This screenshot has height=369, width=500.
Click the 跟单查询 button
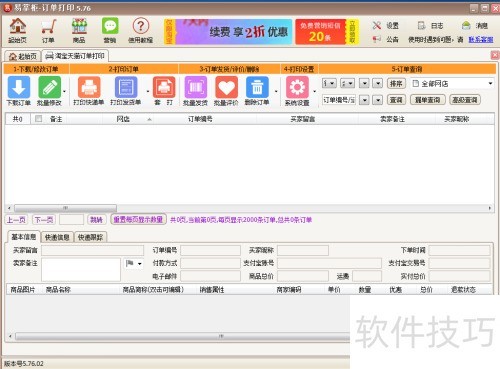428,99
